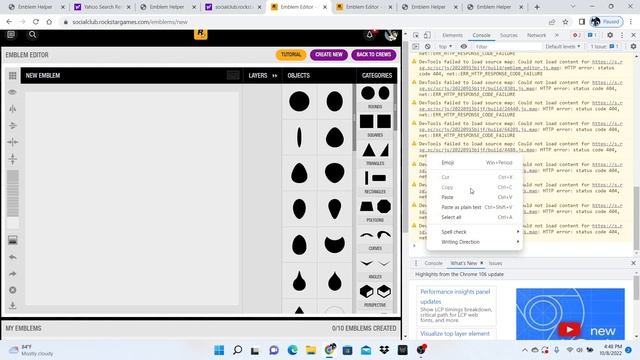This screenshot has height=360, width=640.
Task: Close the What's New drawer tab
Action: 482,263
